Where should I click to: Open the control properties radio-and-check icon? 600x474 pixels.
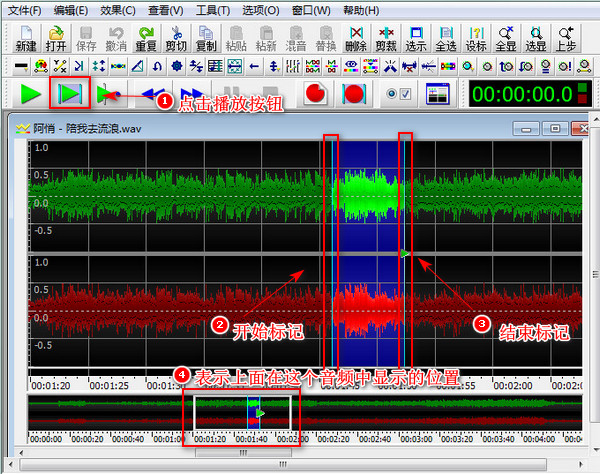(399, 94)
